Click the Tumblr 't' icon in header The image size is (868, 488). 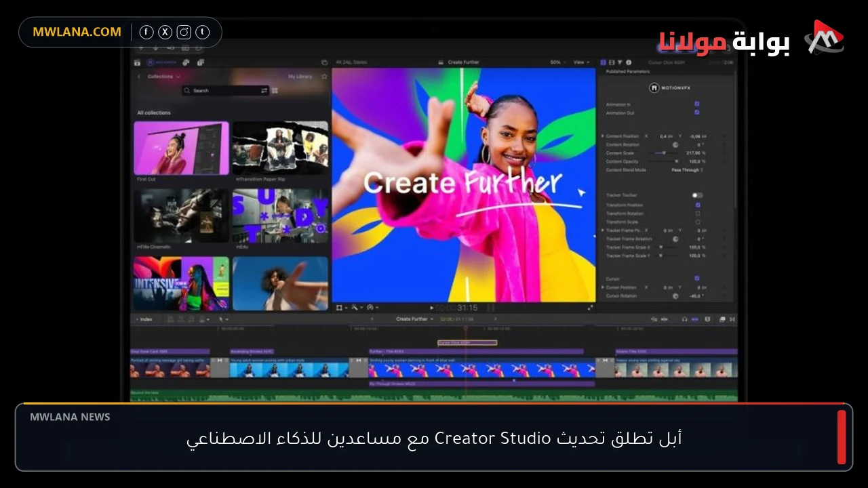(203, 32)
